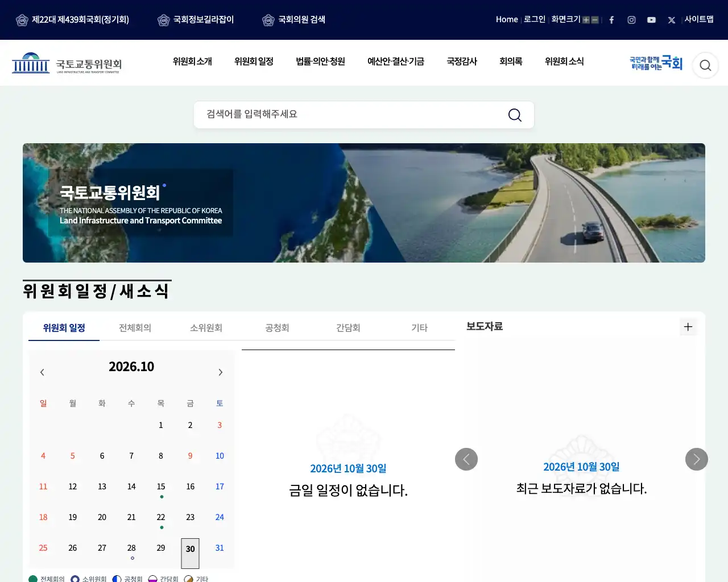
Task: Open the Instagram icon link
Action: (x=631, y=20)
